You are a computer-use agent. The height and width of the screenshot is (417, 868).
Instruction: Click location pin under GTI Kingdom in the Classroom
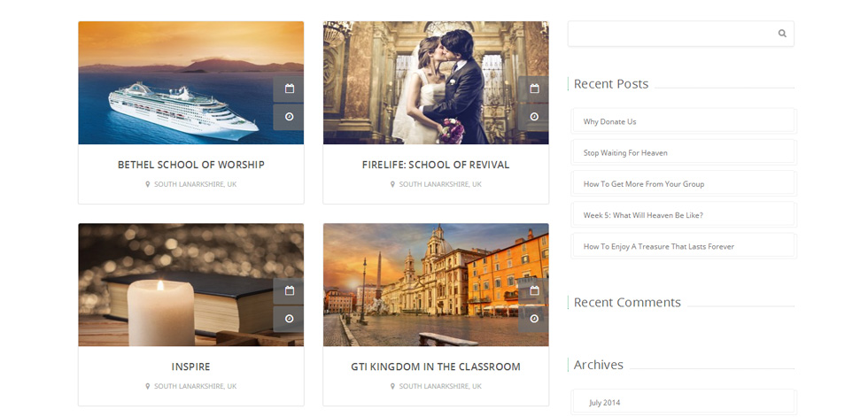click(x=392, y=386)
